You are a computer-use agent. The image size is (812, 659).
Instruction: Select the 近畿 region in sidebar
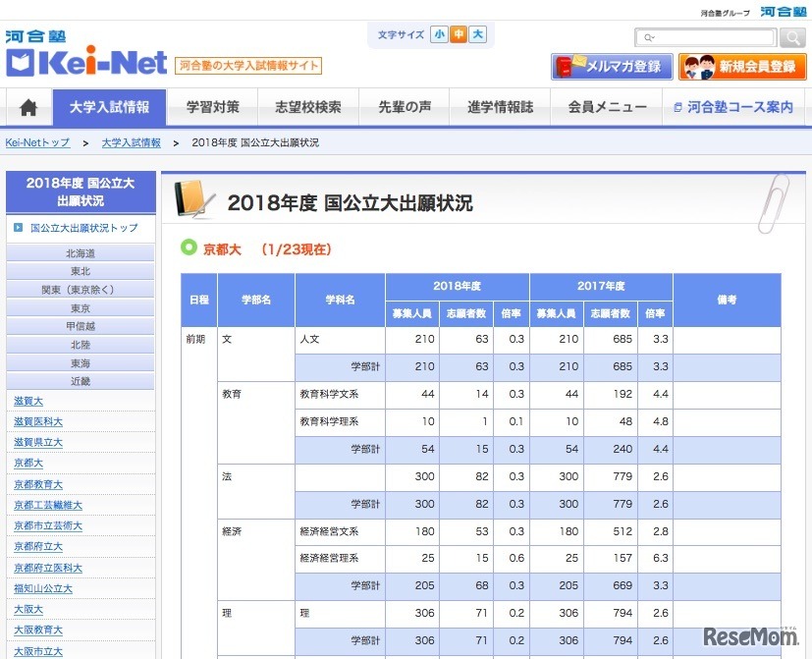(81, 381)
